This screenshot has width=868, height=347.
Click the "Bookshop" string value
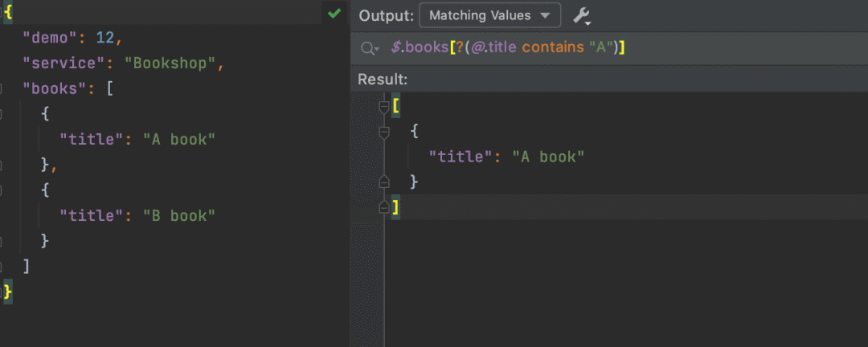pyautogui.click(x=170, y=63)
